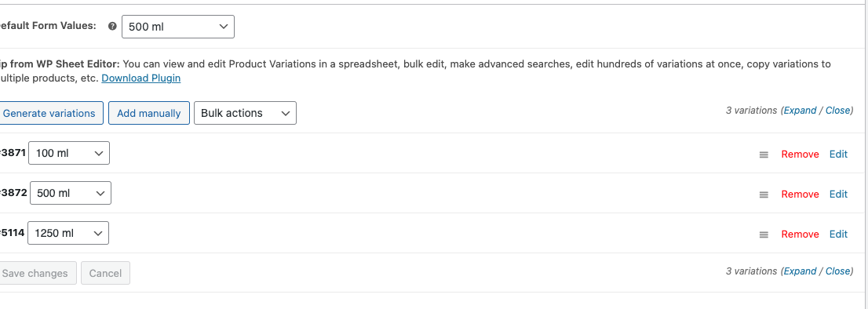Grab the drag handle for 100 ml variation
The height and width of the screenshot is (309, 868).
pos(764,154)
